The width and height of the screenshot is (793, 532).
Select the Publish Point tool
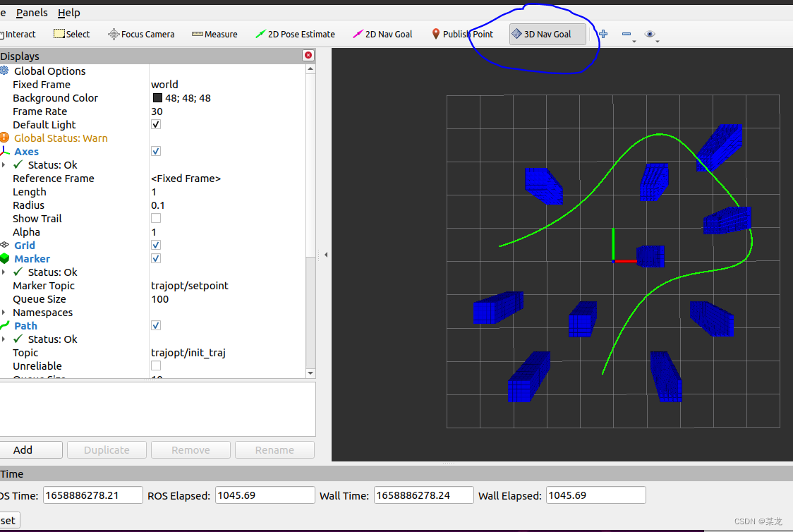point(462,33)
